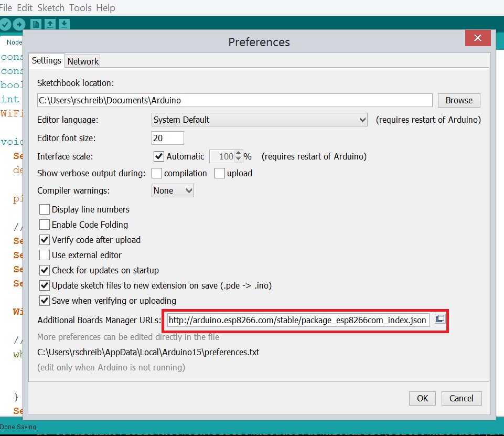Click the Save sketch down-arrow icon
Viewport: 504px width, 436px height.
pos(64,24)
